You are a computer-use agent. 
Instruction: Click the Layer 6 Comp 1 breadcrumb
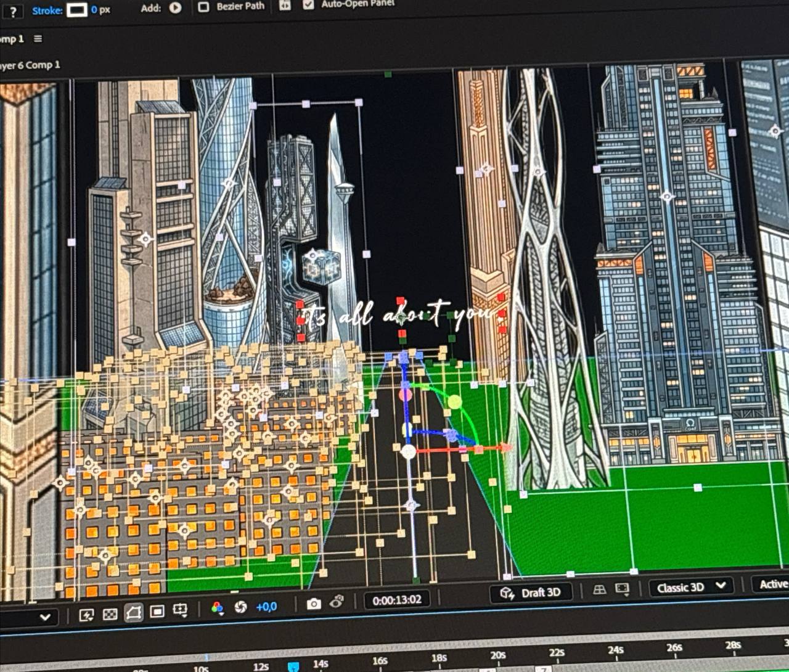pos(30,65)
